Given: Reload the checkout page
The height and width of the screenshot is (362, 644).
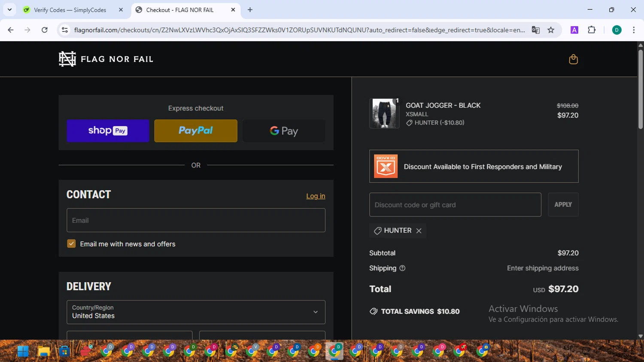Looking at the screenshot, I should [44, 30].
